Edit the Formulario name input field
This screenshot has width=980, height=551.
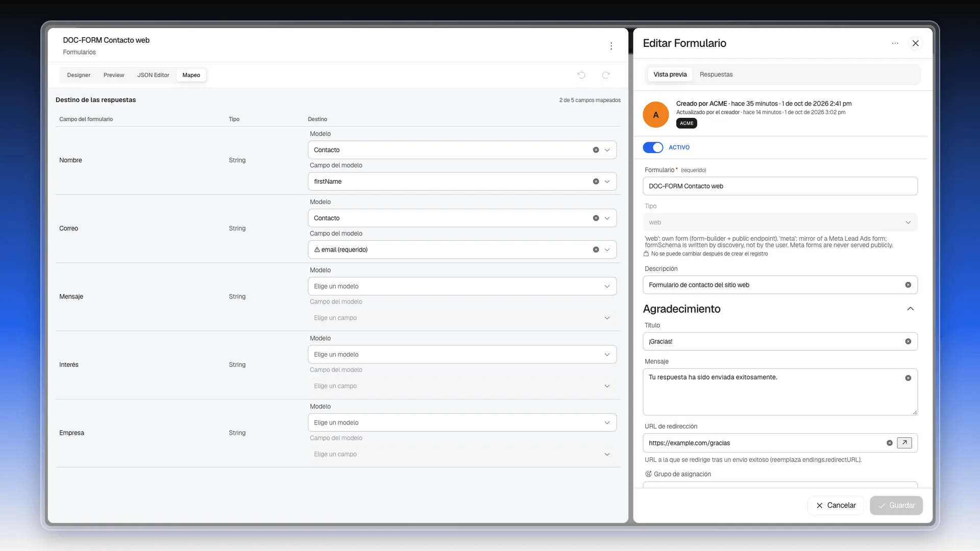tap(780, 186)
